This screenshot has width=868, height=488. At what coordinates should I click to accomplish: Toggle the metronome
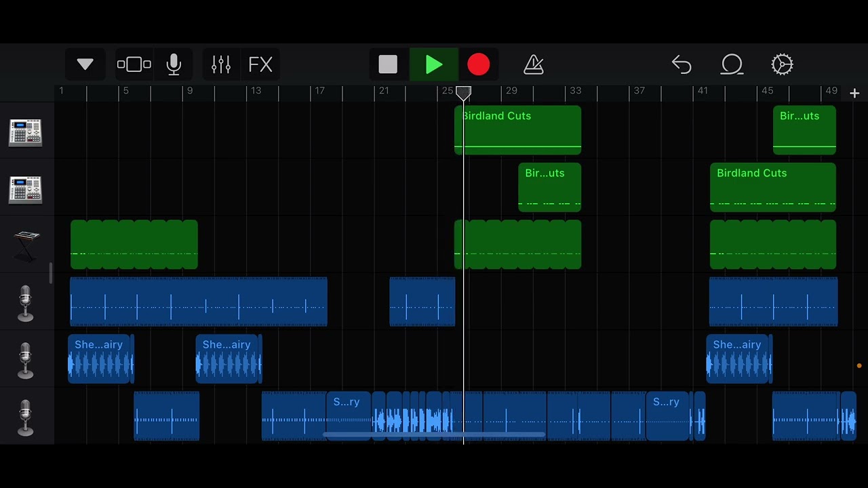tap(534, 64)
